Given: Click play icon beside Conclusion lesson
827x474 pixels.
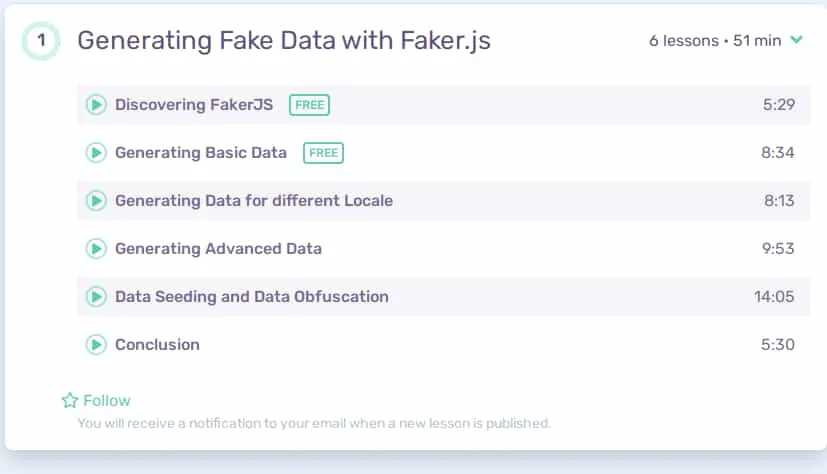Looking at the screenshot, I should [96, 345].
